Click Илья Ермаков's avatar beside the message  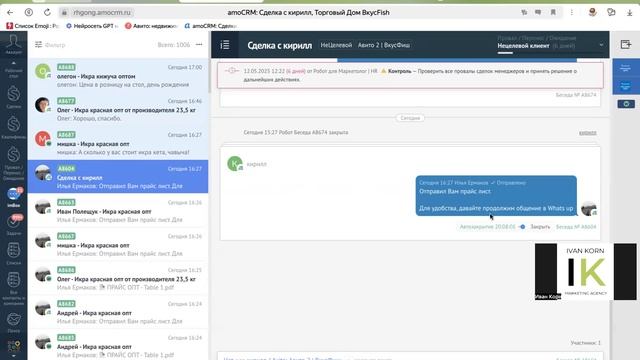(x=589, y=208)
